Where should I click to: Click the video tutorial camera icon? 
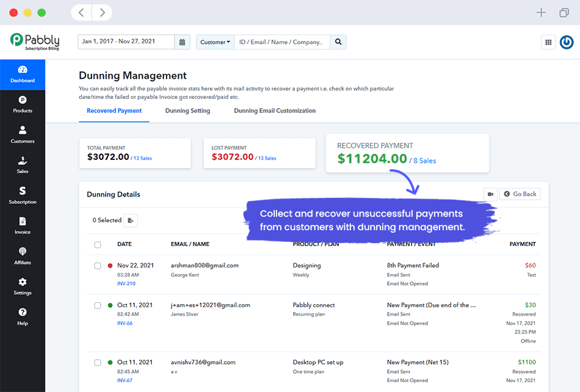[490, 194]
